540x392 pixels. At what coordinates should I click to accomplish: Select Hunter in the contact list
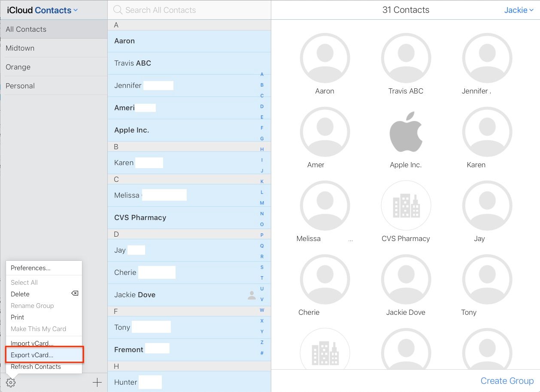point(189,382)
